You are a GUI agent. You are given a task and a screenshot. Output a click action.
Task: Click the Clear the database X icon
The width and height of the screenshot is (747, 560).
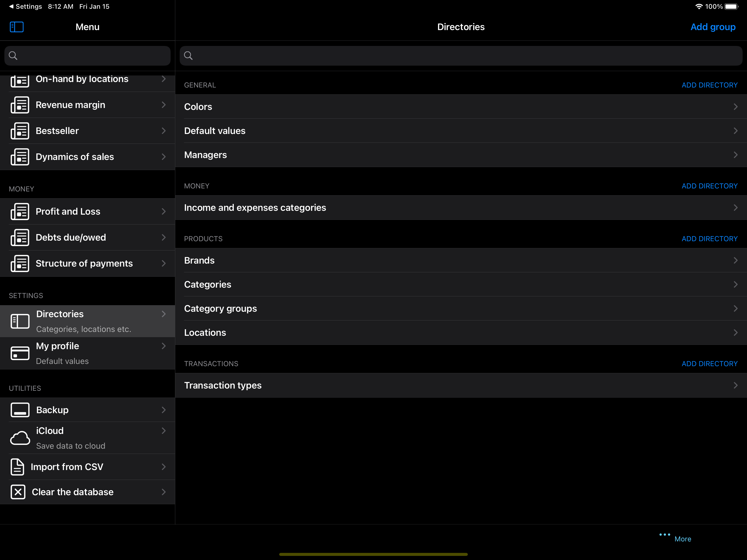pos(18,492)
